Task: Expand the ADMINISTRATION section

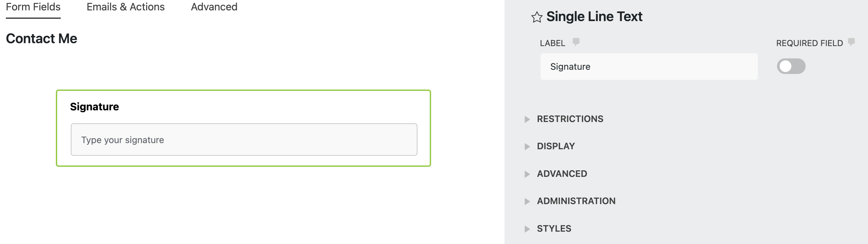Action: (576, 201)
